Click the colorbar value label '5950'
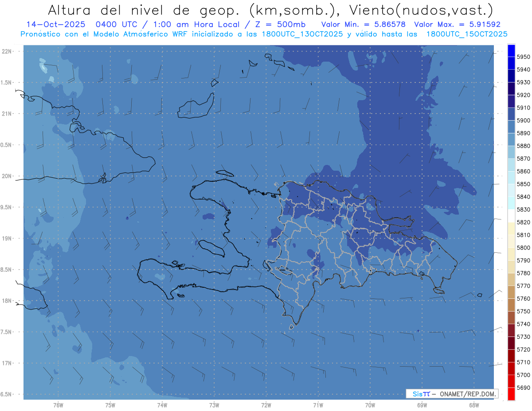 pyautogui.click(x=523, y=57)
